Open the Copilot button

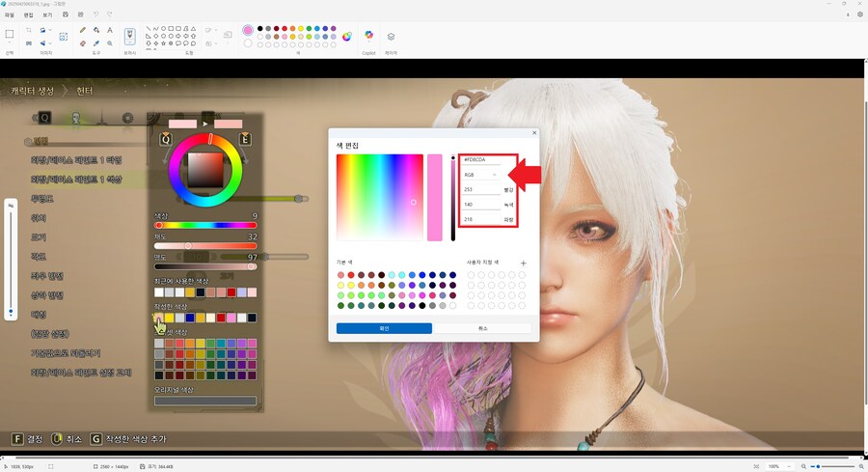(368, 36)
